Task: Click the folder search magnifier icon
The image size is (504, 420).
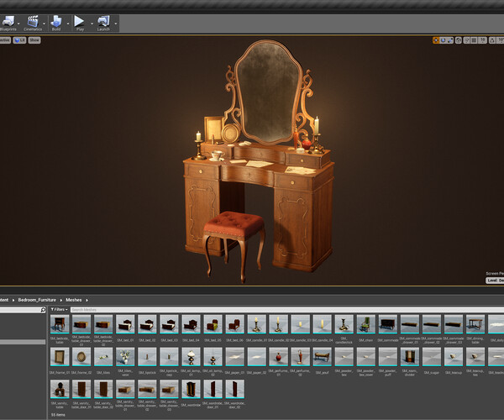Action: point(43,310)
